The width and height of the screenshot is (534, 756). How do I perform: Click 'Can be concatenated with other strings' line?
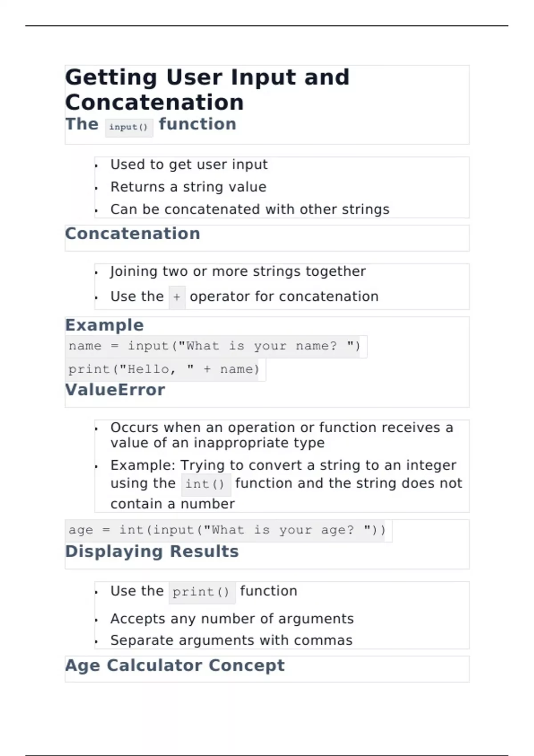pos(250,209)
